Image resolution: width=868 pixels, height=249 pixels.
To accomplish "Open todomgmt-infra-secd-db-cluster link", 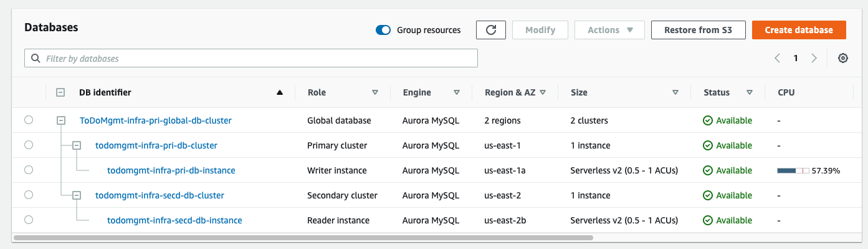I will (160, 195).
